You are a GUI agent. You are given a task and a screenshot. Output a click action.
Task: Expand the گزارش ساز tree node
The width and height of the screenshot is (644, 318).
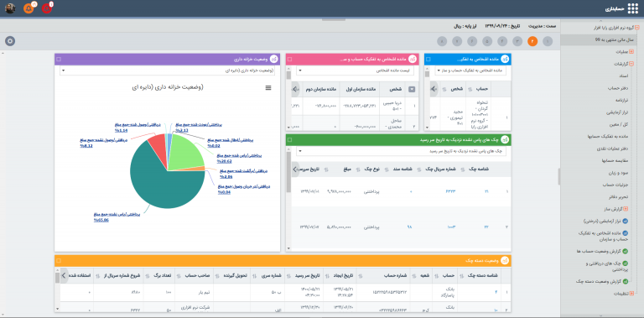[x=626, y=209]
